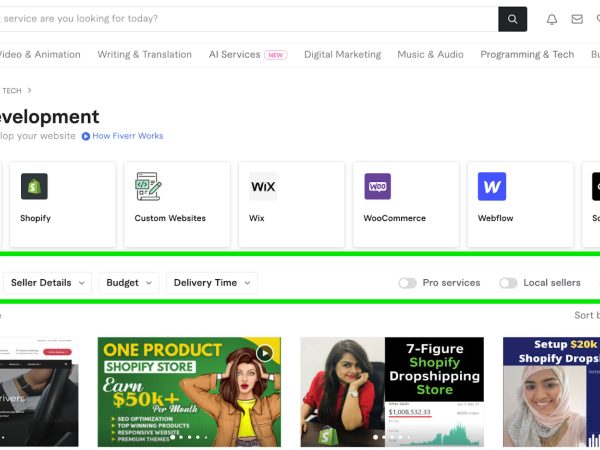Click the NEW badge beside AI Services

click(x=276, y=55)
